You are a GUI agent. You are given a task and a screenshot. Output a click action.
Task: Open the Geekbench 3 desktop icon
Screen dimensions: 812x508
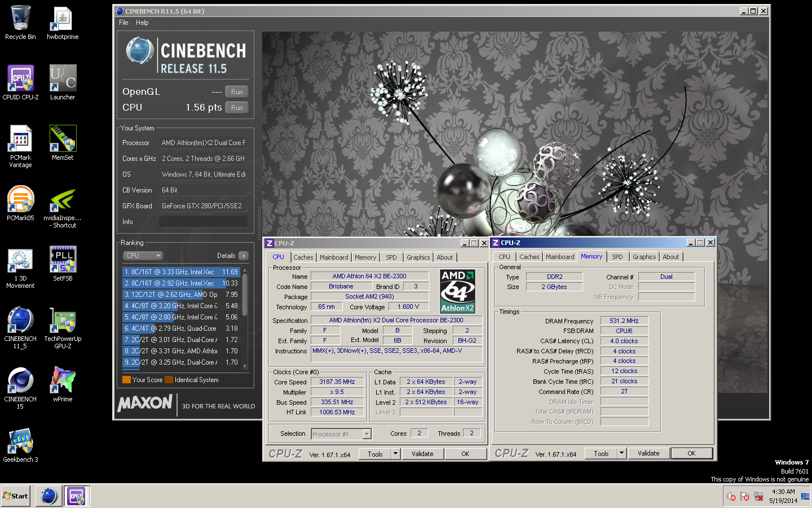point(20,445)
